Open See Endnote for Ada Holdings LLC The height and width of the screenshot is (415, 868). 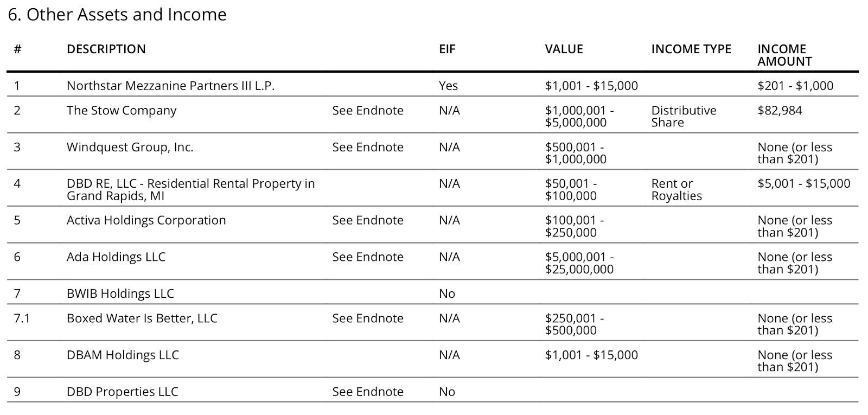(368, 257)
